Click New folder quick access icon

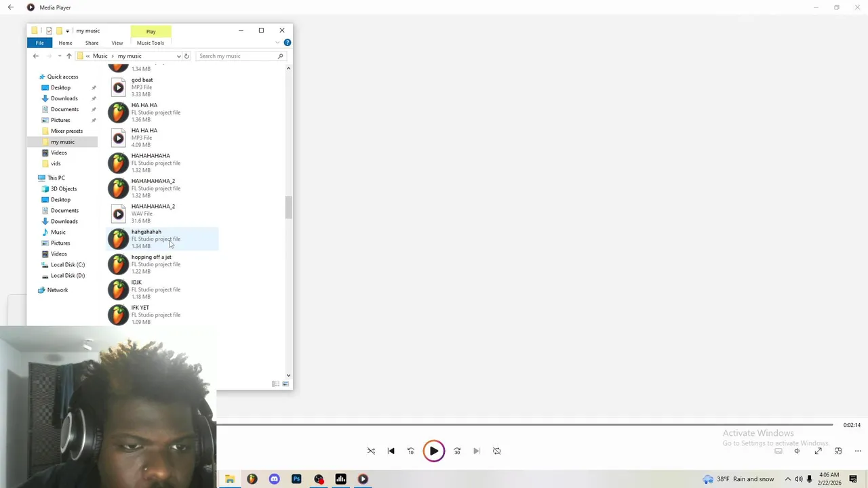click(59, 30)
